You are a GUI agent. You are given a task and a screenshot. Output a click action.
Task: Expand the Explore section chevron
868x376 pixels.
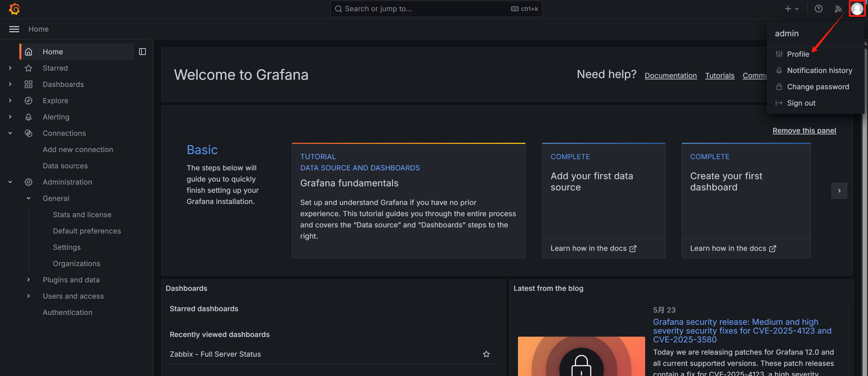(10, 100)
